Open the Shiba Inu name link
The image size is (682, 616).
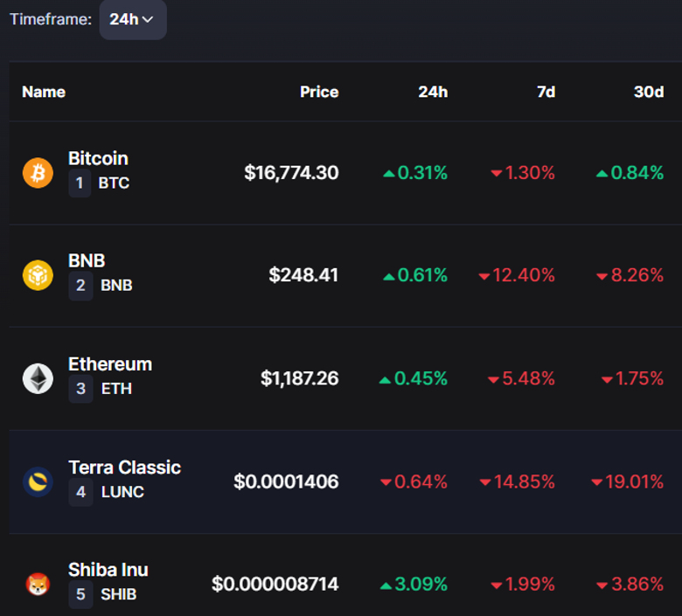pos(108,570)
